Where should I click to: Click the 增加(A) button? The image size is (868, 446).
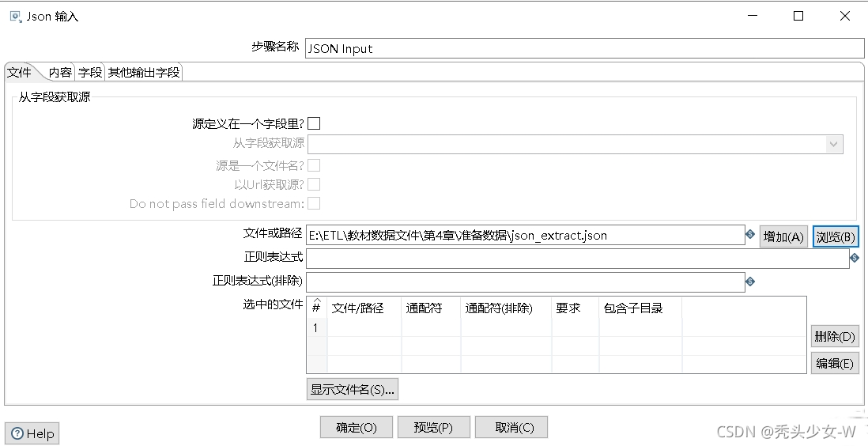click(783, 236)
